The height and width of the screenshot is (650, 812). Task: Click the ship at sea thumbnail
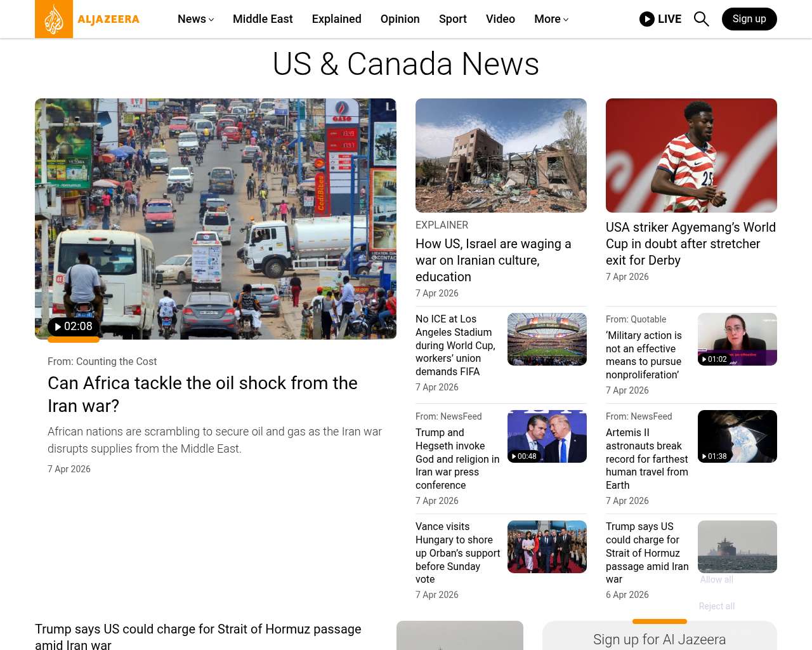[x=737, y=547]
